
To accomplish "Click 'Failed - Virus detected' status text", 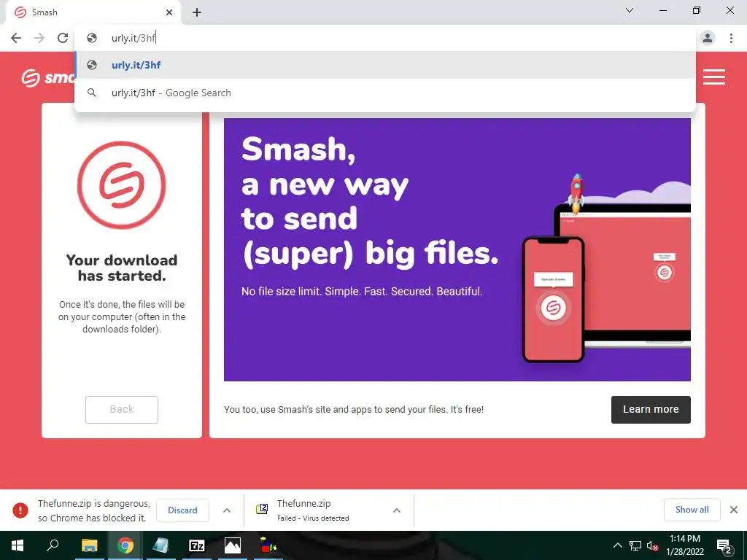I will pyautogui.click(x=313, y=518).
